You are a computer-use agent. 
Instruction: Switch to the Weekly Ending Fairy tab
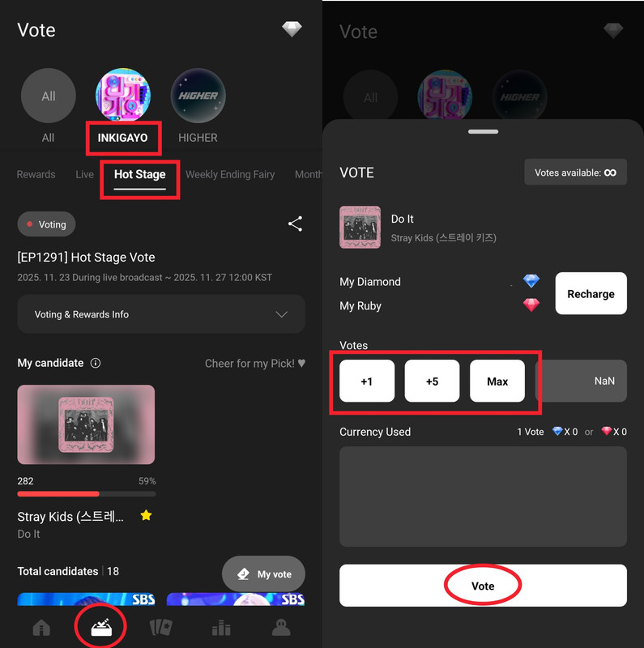pyautogui.click(x=230, y=174)
